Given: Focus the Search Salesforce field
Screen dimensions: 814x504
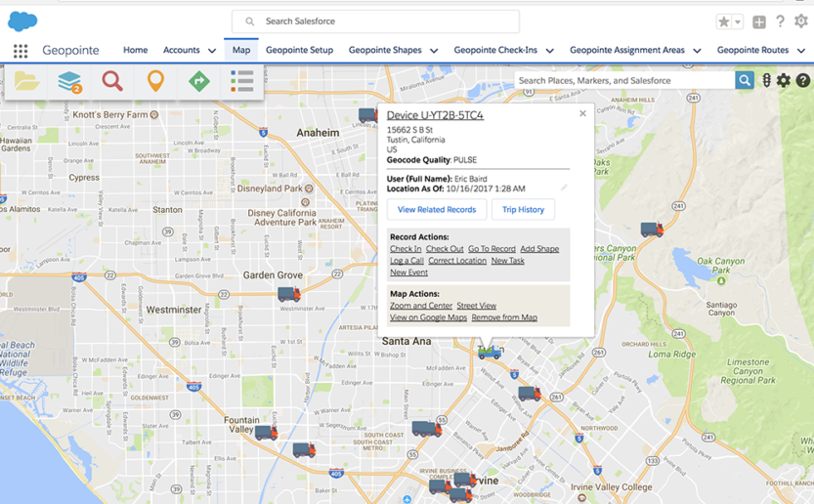Looking at the screenshot, I should 375,21.
